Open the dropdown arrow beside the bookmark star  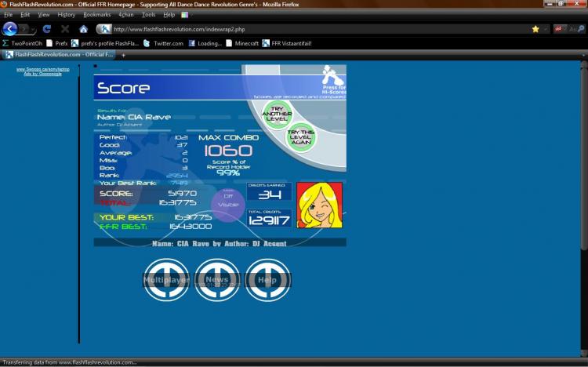546,29
